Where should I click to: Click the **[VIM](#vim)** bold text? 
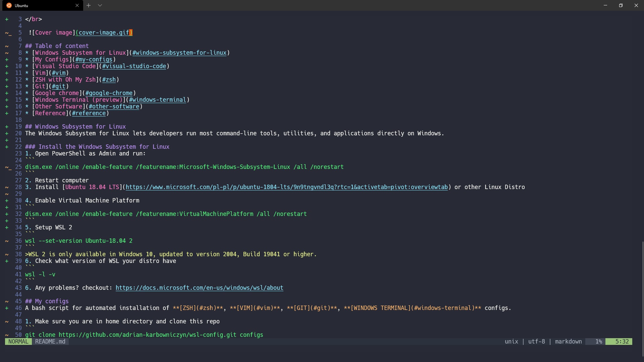click(x=255, y=308)
